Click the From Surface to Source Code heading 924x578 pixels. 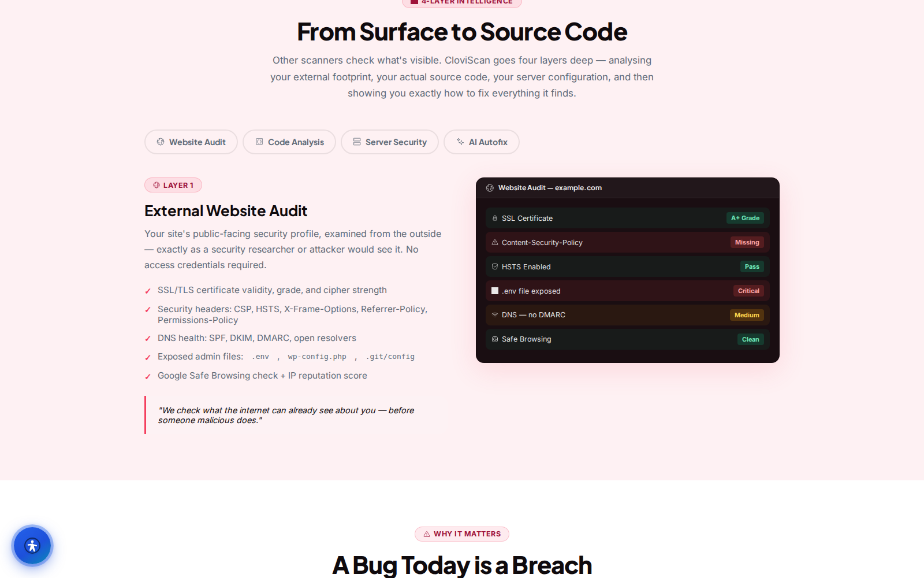[462, 32]
